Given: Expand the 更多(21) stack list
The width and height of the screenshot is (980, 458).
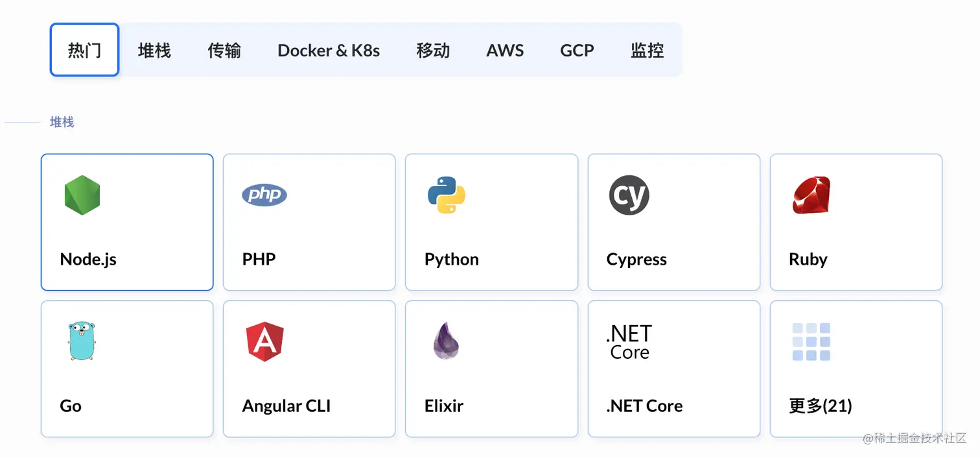Looking at the screenshot, I should 821,406.
